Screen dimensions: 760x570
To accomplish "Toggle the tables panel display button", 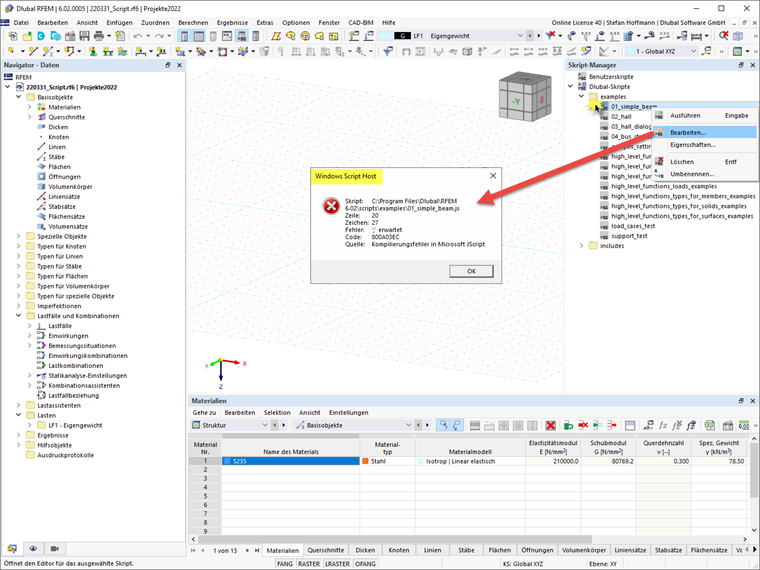I will (199, 36).
